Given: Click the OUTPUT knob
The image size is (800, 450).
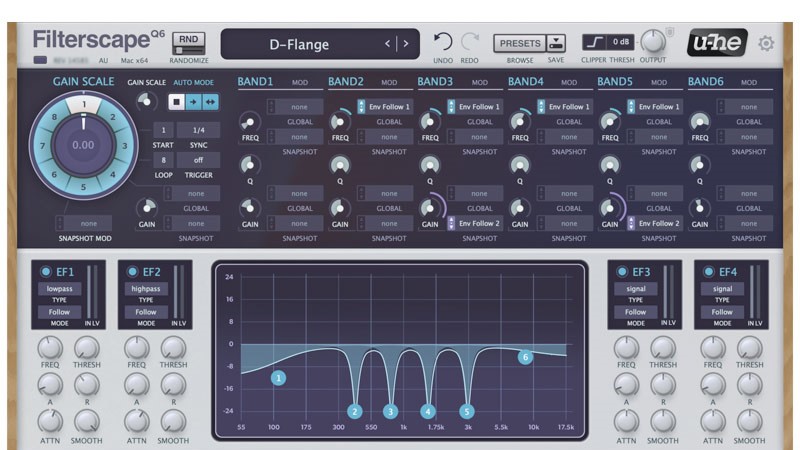Looking at the screenshot, I should coord(653,41).
